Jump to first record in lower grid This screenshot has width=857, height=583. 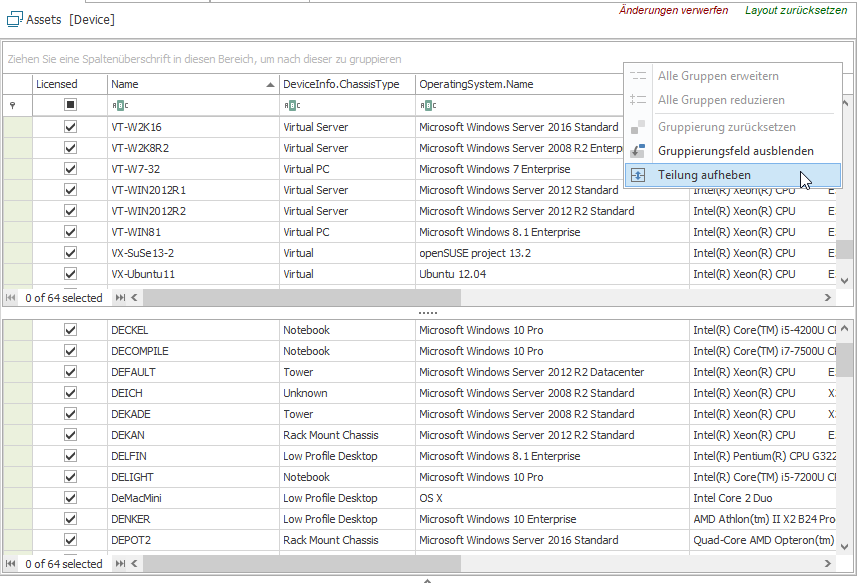point(10,563)
